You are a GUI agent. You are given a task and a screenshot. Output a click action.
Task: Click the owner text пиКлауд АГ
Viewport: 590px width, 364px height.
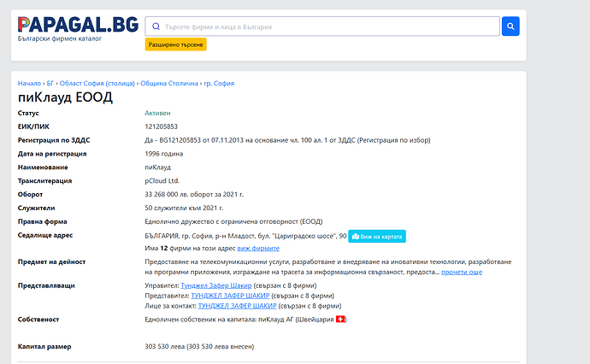[x=276, y=320]
